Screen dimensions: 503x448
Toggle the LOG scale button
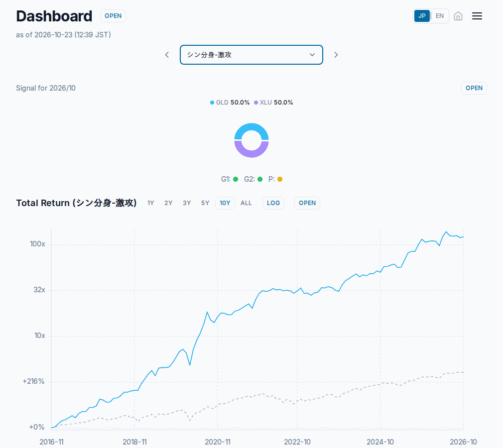tap(273, 203)
